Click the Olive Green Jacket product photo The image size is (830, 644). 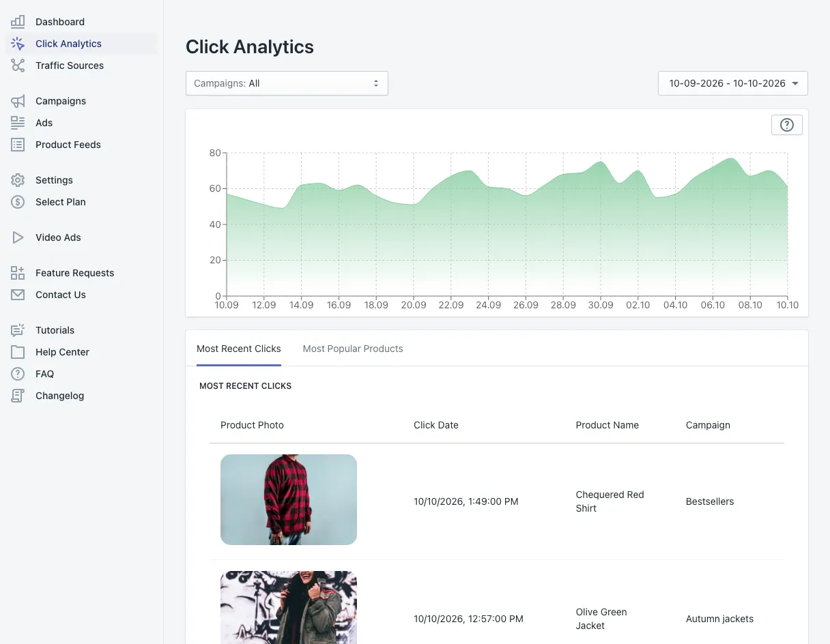tap(289, 607)
